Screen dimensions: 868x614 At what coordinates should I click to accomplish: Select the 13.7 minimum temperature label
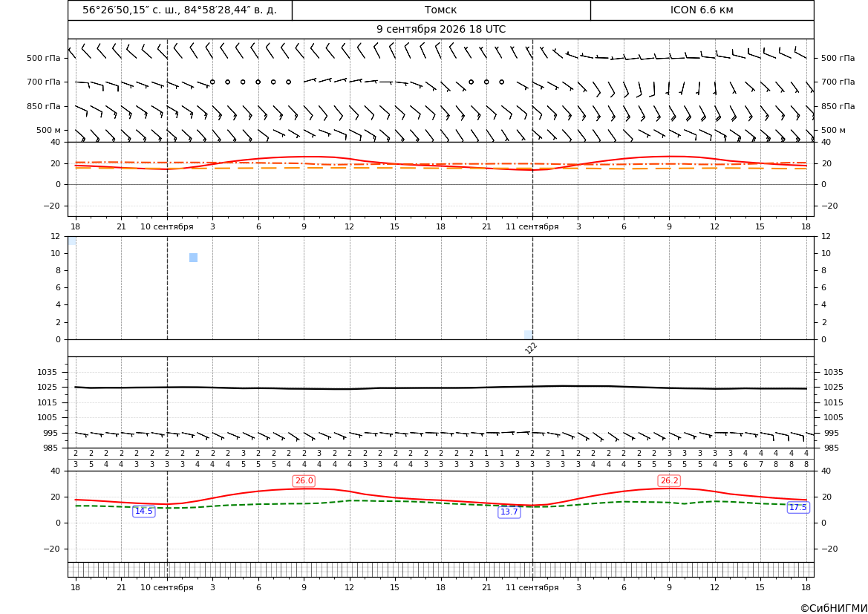(509, 512)
